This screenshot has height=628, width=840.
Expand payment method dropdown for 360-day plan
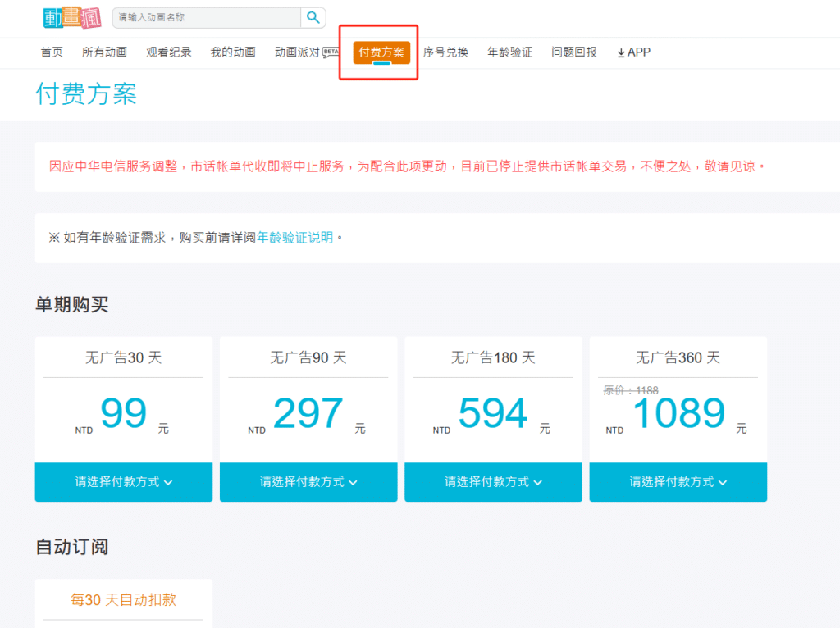coord(678,482)
